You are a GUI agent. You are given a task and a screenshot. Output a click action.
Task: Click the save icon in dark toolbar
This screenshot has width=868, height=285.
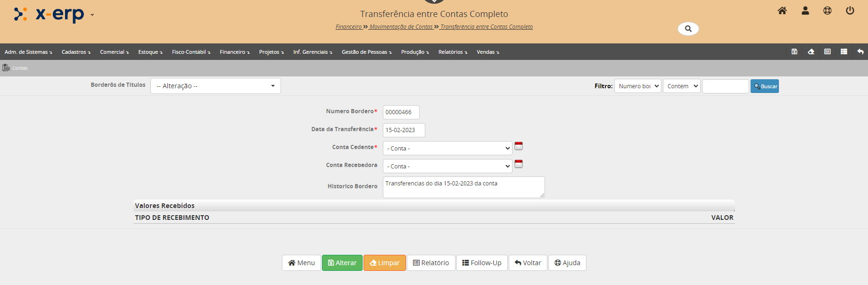[x=794, y=52]
